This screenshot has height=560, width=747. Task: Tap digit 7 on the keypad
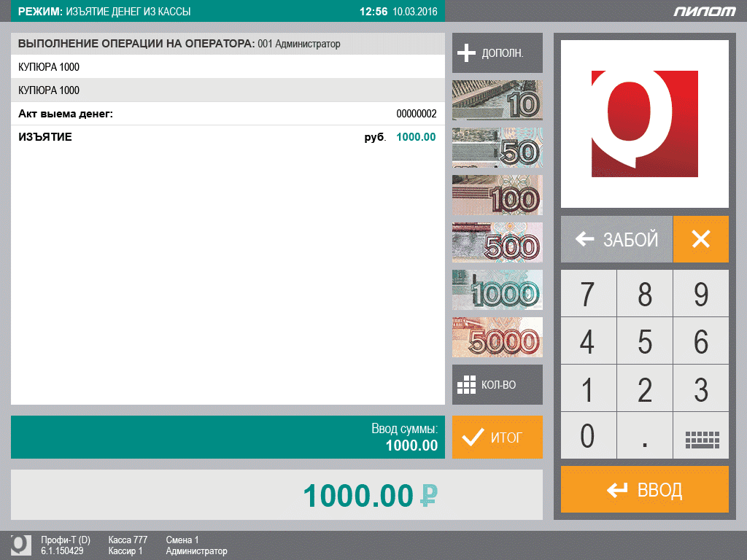click(x=589, y=293)
